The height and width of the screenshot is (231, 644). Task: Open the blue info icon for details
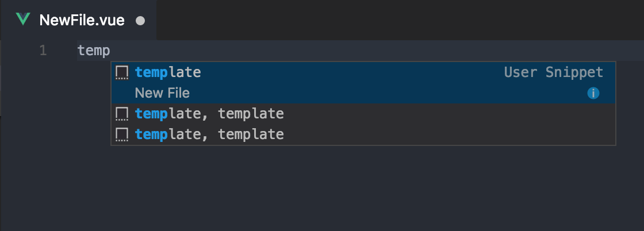point(593,93)
